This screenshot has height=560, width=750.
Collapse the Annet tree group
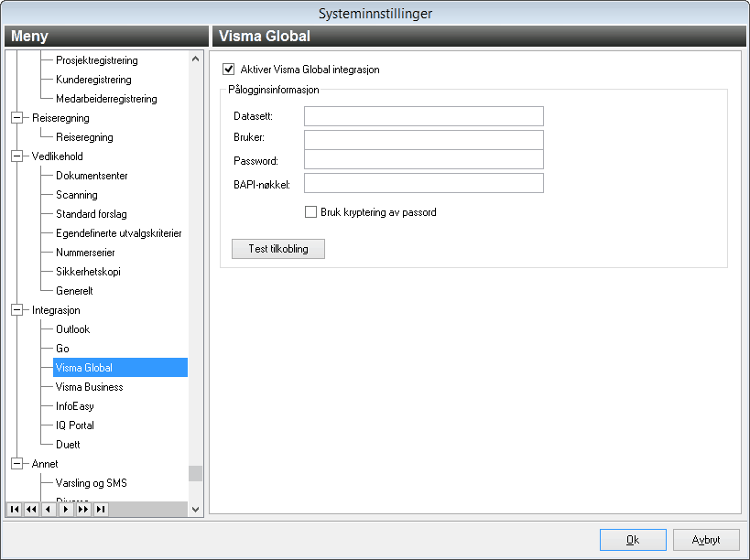(16, 463)
